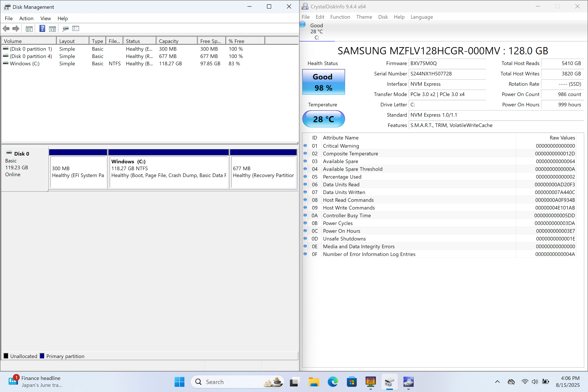Open Task View from the taskbar

294,382
